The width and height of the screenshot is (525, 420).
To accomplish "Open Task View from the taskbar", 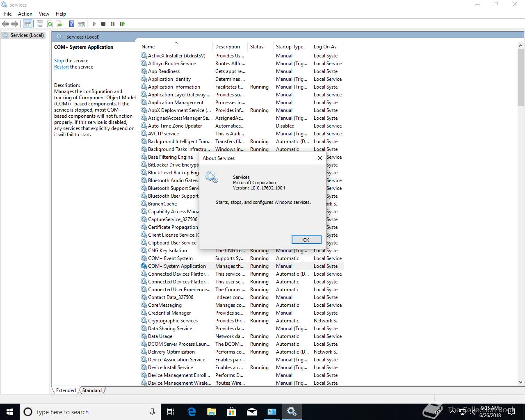I will point(171,412).
